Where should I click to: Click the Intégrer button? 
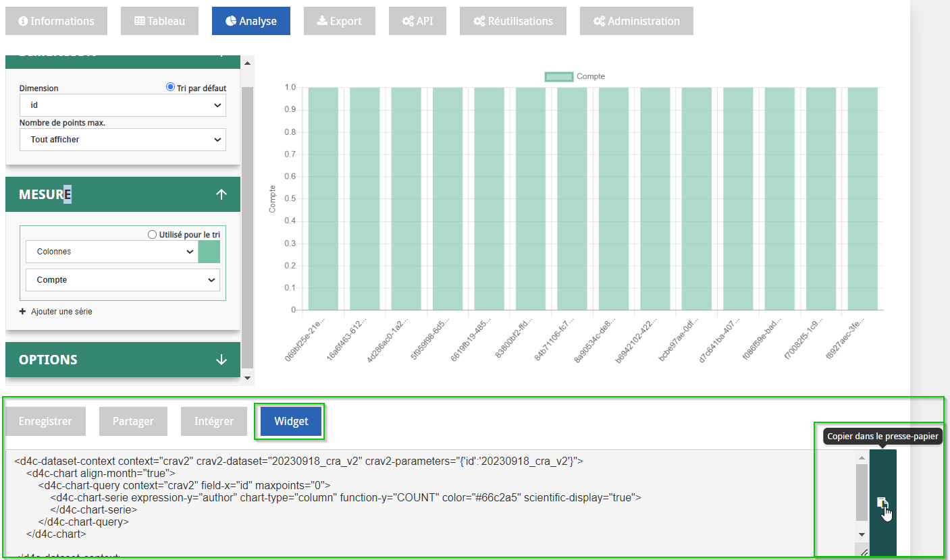(x=214, y=421)
